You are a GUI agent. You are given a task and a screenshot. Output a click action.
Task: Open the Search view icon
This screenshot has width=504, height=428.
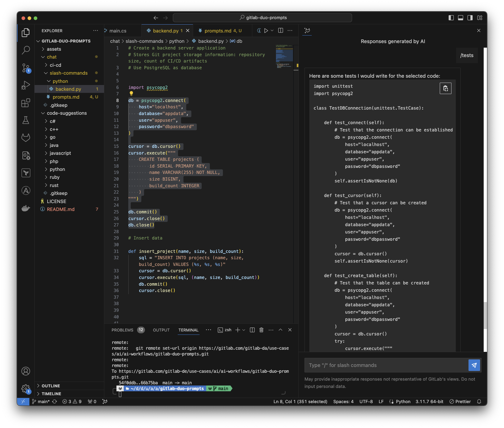pyautogui.click(x=26, y=50)
